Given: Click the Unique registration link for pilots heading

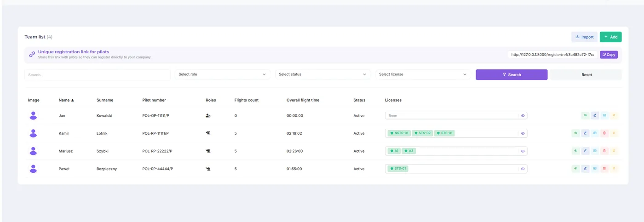Looking at the screenshot, I should pos(74,52).
